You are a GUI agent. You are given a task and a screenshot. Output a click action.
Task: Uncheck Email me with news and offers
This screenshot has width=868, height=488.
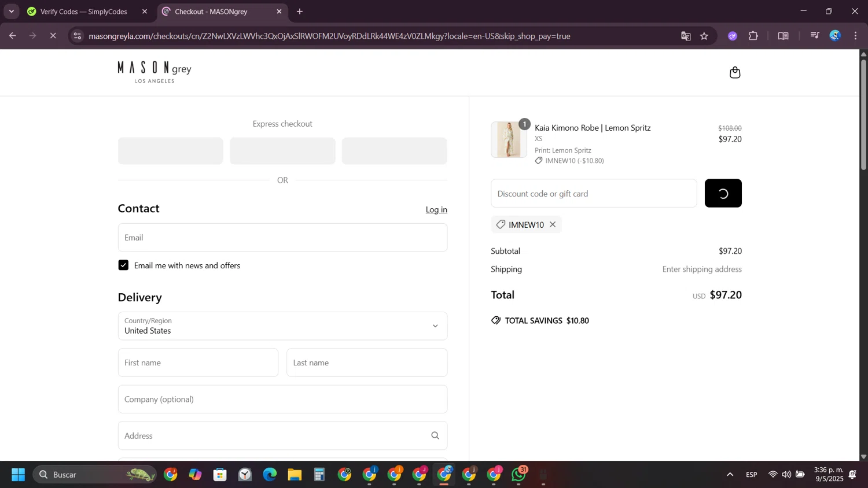click(x=123, y=265)
